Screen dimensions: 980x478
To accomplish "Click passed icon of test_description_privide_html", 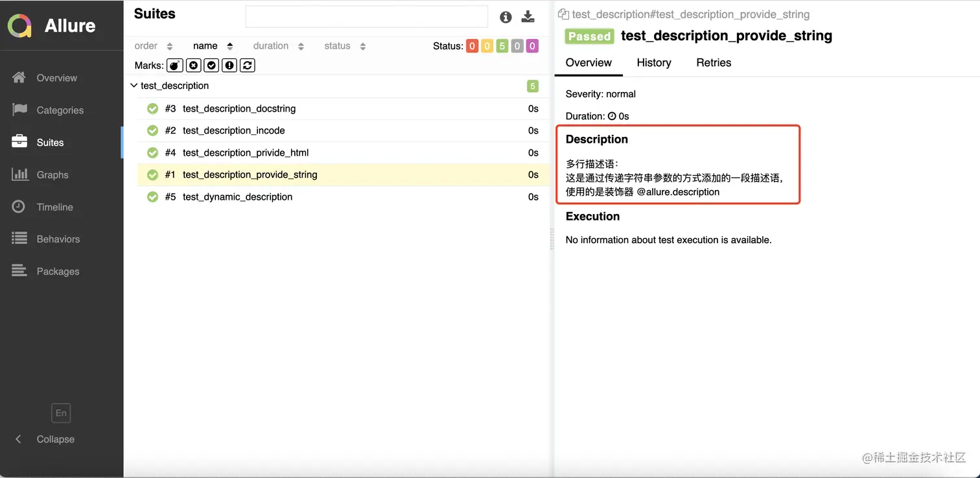I will [x=153, y=153].
